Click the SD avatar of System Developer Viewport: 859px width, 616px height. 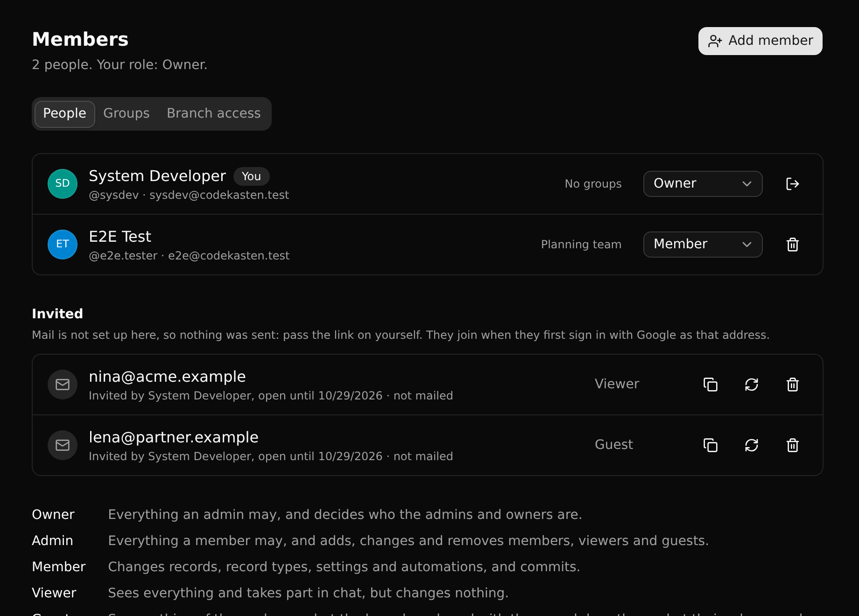tap(63, 184)
